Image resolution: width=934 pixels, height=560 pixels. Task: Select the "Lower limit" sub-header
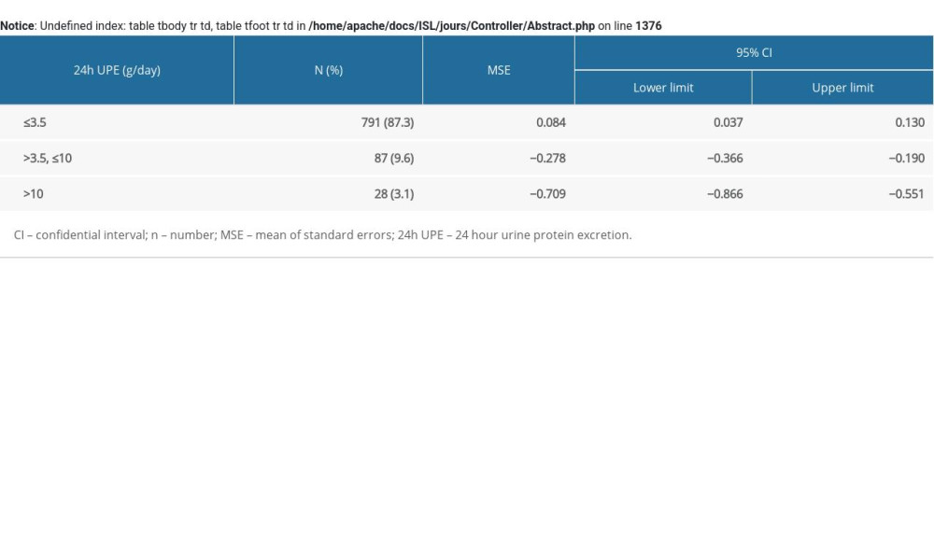coord(663,88)
